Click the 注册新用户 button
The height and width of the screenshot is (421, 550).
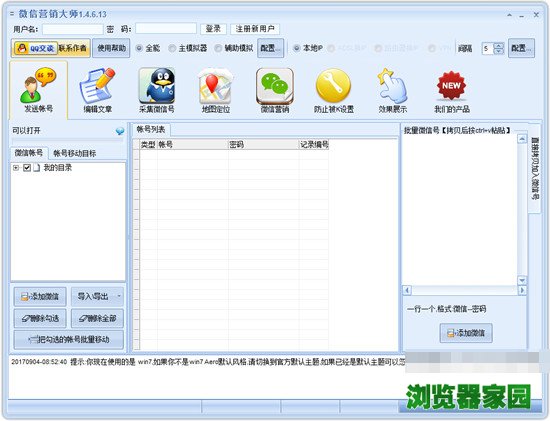(x=255, y=29)
